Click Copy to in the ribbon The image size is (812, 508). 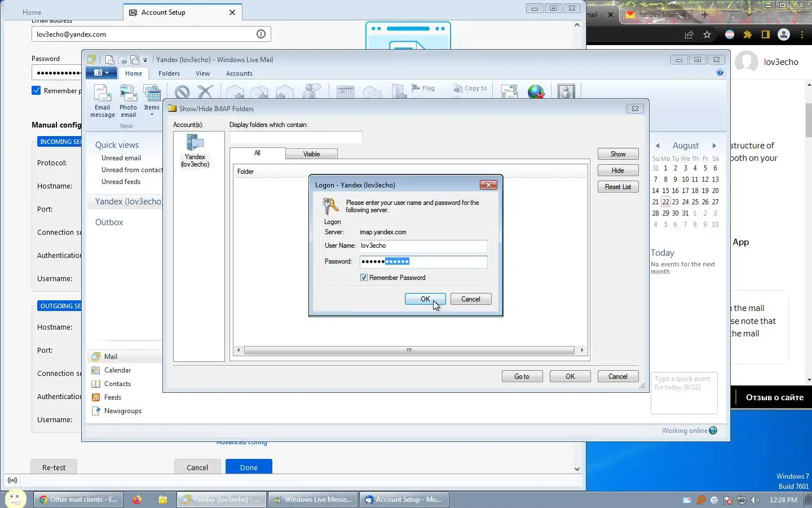coord(470,88)
